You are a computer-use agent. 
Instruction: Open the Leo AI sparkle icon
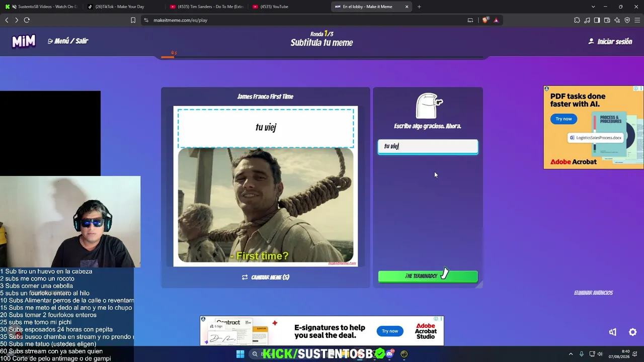(x=617, y=20)
